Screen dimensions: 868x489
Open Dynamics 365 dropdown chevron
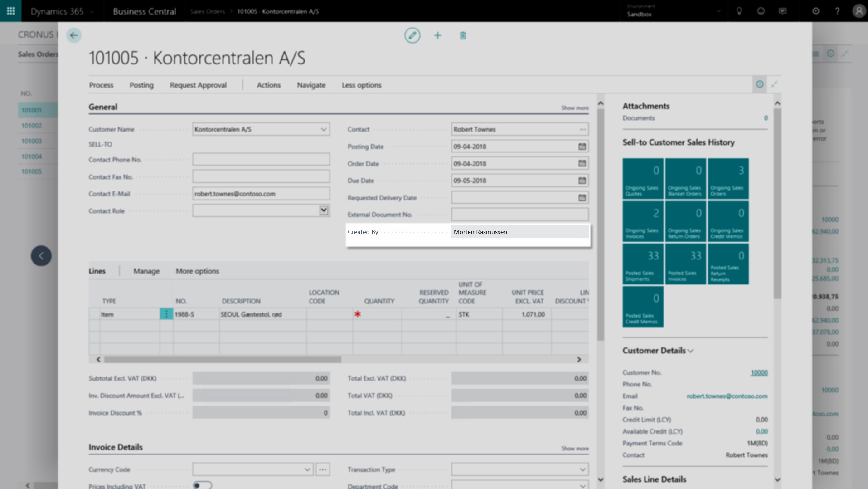(x=92, y=11)
